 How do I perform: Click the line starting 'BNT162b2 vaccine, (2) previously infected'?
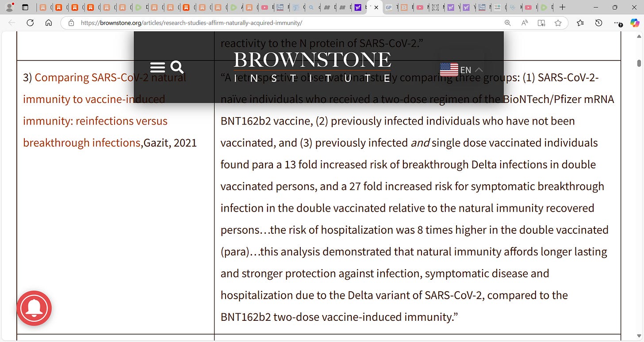pos(398,121)
